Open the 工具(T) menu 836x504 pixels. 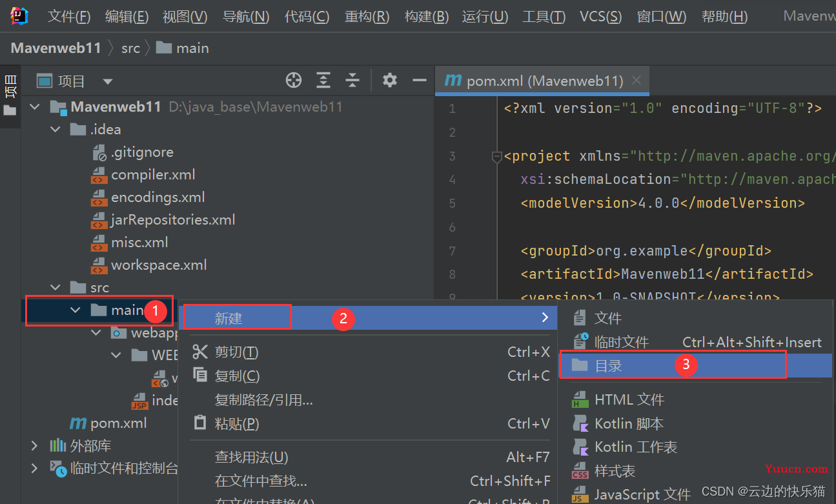click(x=544, y=17)
